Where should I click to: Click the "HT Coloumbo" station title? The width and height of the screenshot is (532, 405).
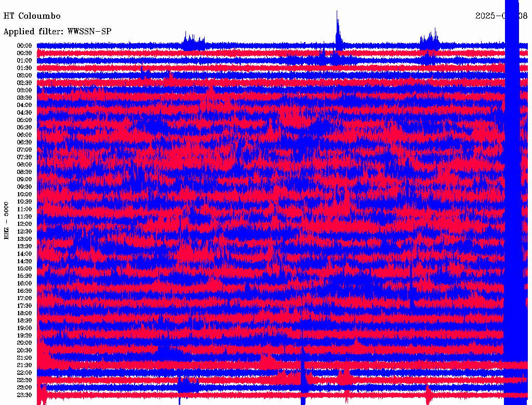click(x=32, y=16)
